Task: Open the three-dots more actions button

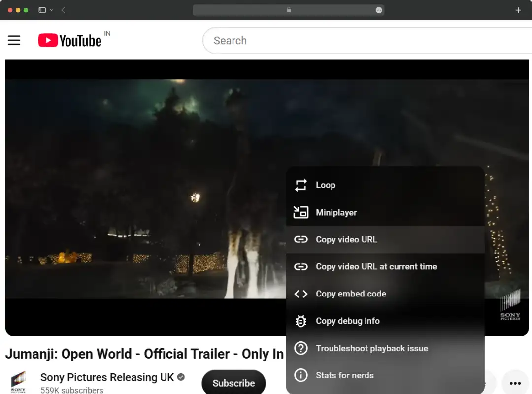Action: coord(515,383)
